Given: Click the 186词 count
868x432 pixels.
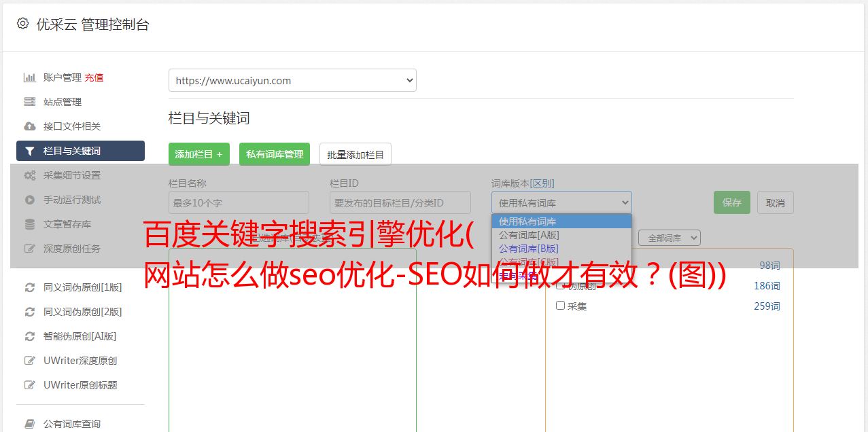Looking at the screenshot, I should 767,286.
